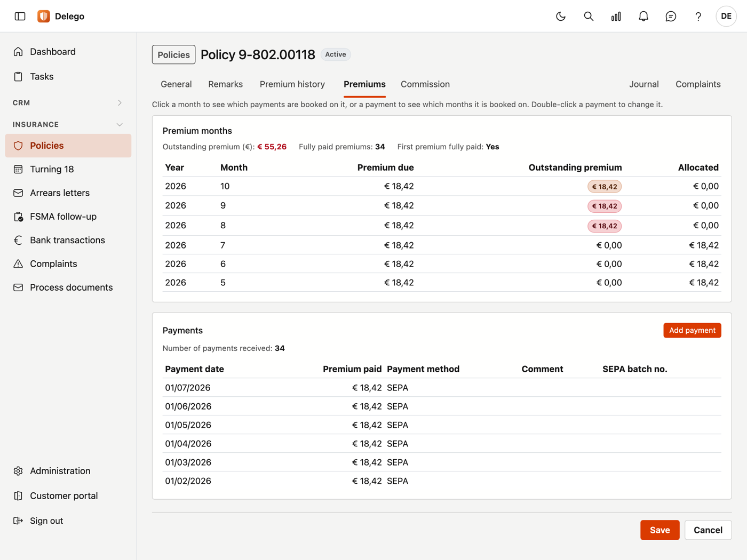Screen dimensions: 747x560
Task: Toggle the sidebar panel icon
Action: tap(20, 16)
